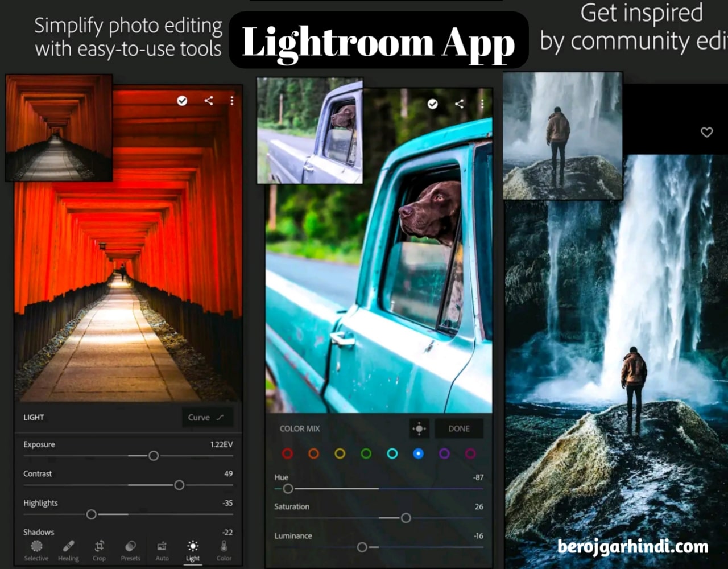Image resolution: width=728 pixels, height=569 pixels.
Task: Click the Exposure slider handle
Action: [154, 456]
